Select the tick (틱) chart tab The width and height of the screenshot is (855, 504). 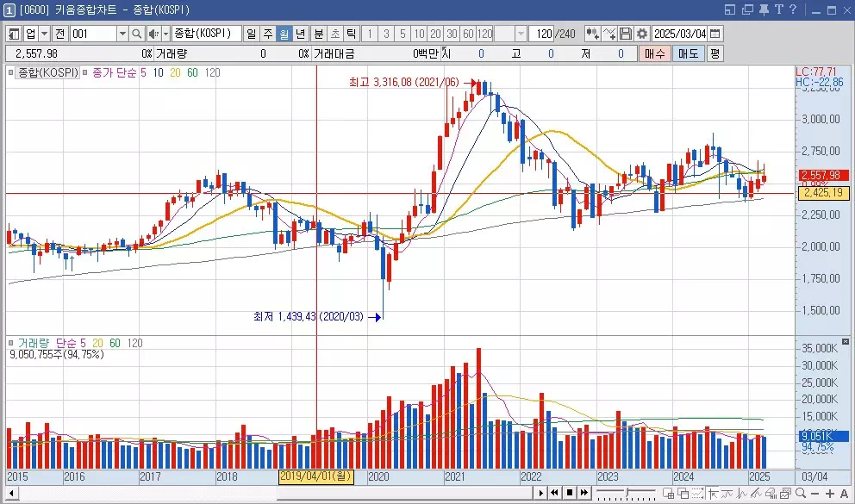pos(351,34)
